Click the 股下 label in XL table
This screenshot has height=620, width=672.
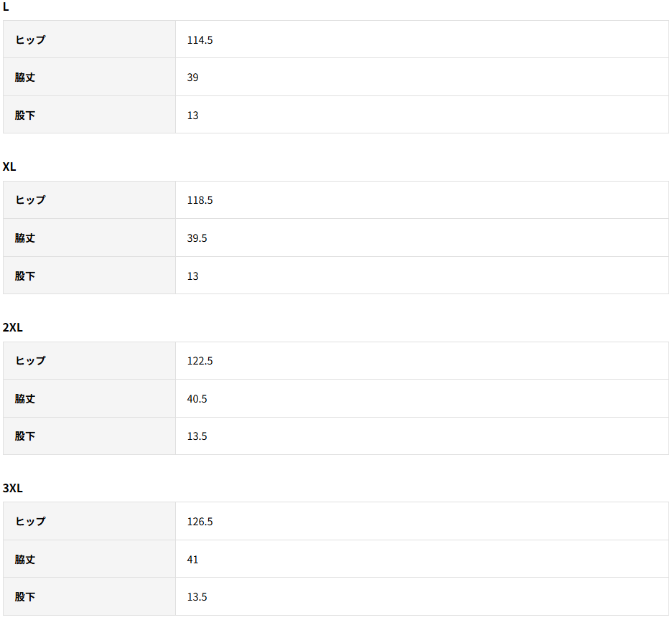pyautogui.click(x=25, y=276)
